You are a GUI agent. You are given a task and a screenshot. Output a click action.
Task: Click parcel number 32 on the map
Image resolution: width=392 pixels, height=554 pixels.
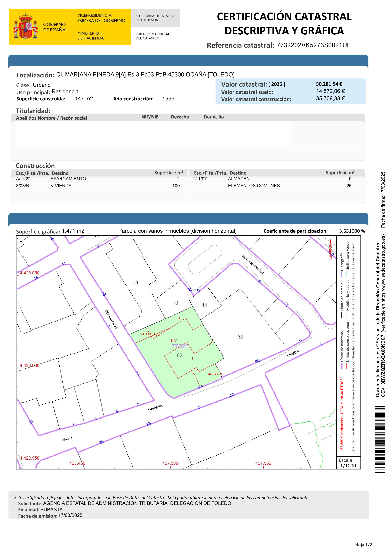241,337
